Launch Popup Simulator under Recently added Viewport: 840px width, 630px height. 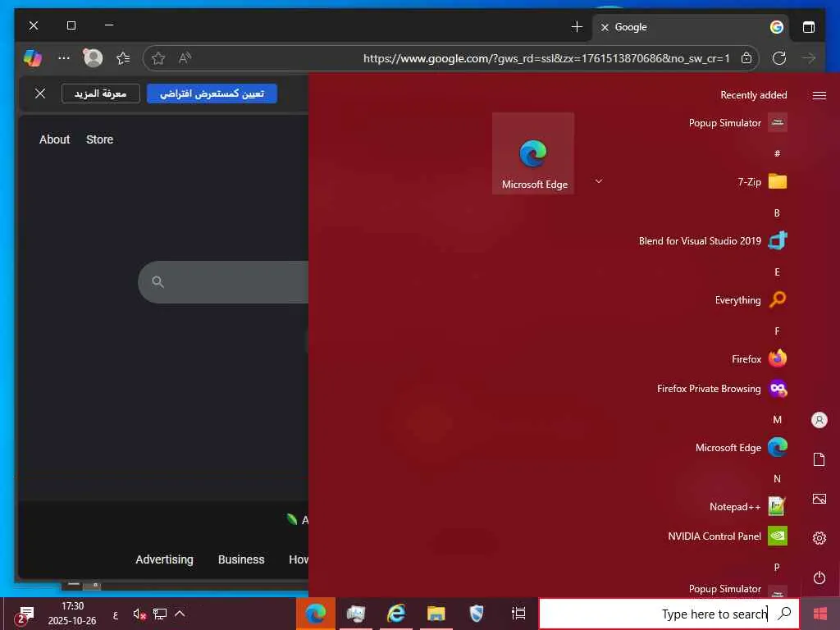pos(737,123)
